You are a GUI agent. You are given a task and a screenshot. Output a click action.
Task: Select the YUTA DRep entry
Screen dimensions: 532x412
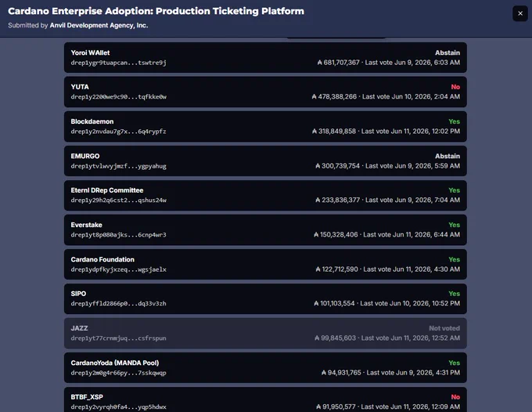pyautogui.click(x=265, y=92)
